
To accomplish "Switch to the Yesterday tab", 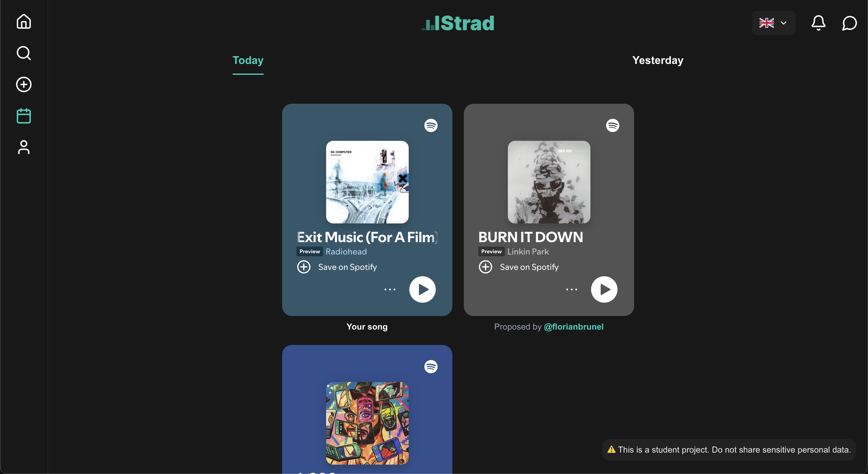I will pos(657,60).
